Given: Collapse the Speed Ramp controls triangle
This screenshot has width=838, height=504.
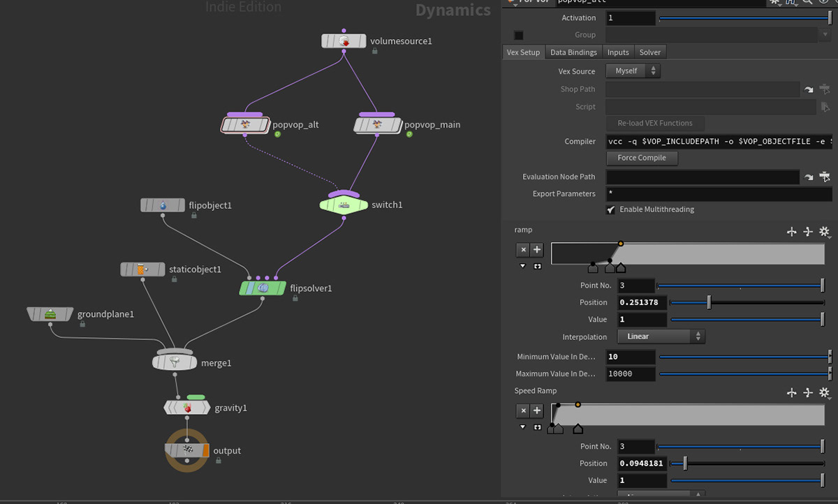Looking at the screenshot, I should [x=523, y=427].
